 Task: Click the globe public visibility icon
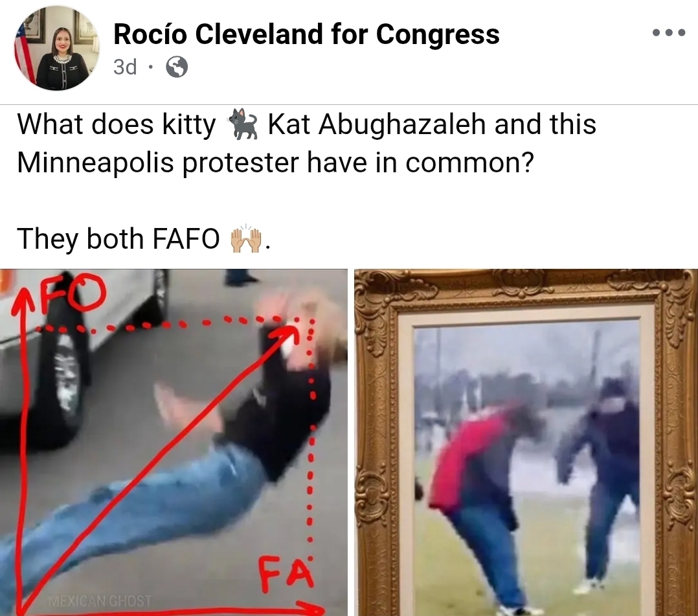tap(177, 67)
